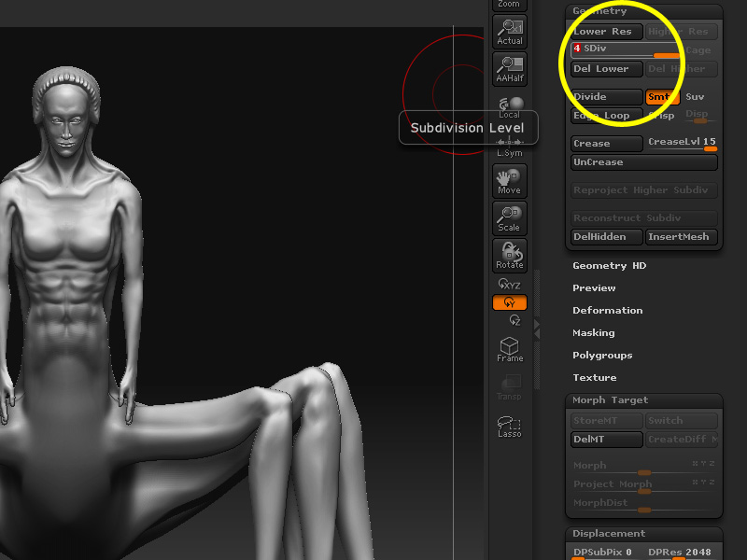
Task: Select the Scale transpose tool
Action: (509, 218)
